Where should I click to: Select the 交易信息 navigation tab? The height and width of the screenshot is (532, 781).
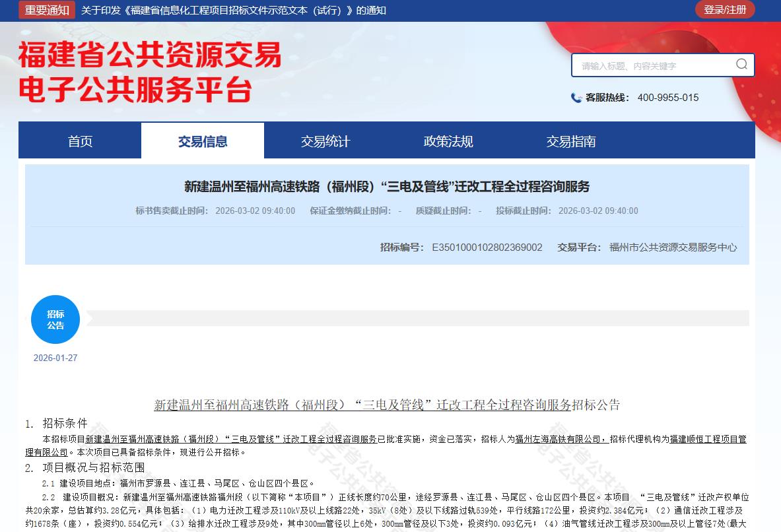tap(203, 141)
